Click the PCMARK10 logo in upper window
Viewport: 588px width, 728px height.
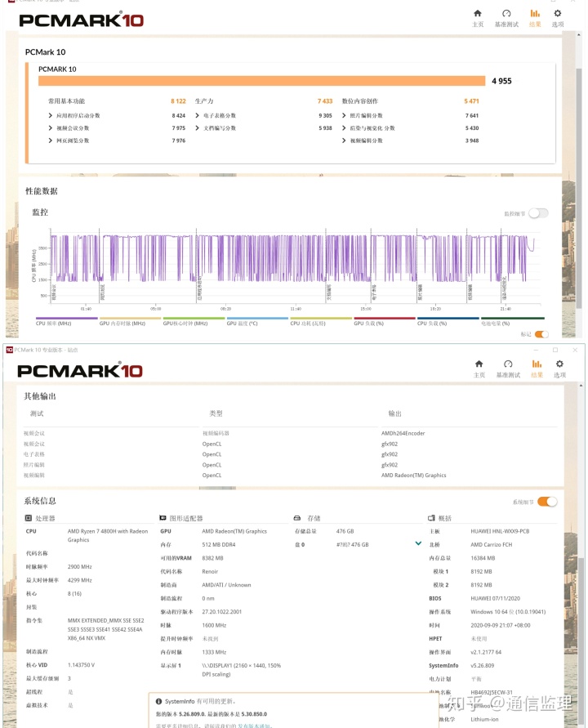pyautogui.click(x=81, y=20)
